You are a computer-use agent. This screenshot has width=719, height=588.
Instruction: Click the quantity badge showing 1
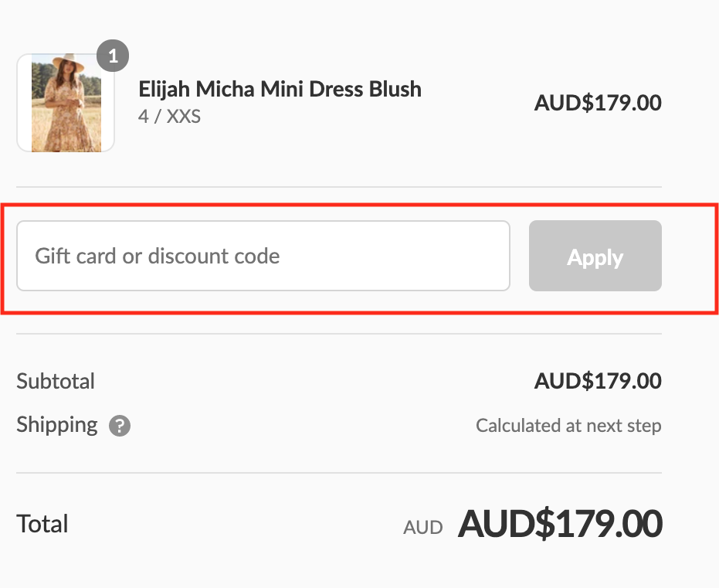pyautogui.click(x=113, y=56)
